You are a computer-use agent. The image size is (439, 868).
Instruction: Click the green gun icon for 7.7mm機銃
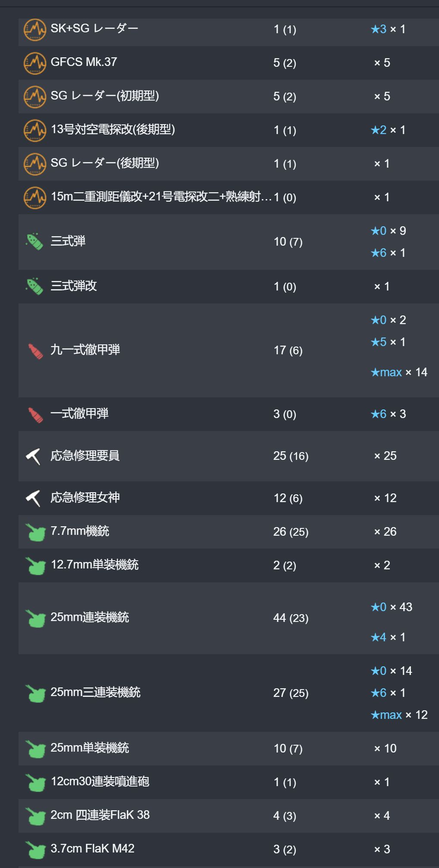pyautogui.click(x=35, y=532)
